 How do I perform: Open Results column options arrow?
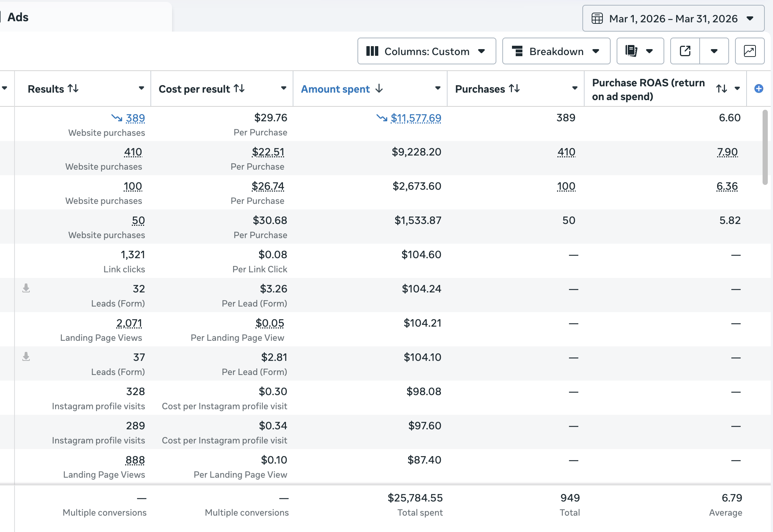tap(141, 88)
